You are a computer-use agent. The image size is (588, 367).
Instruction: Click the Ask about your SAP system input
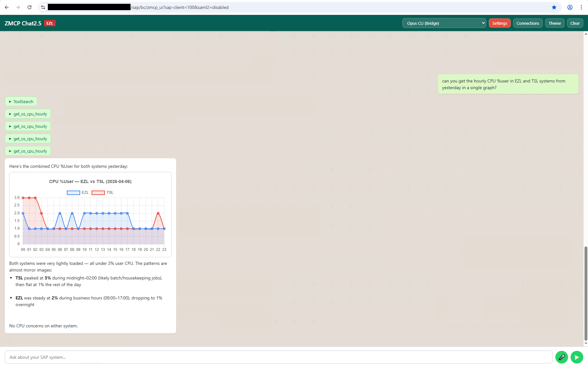[278, 357]
